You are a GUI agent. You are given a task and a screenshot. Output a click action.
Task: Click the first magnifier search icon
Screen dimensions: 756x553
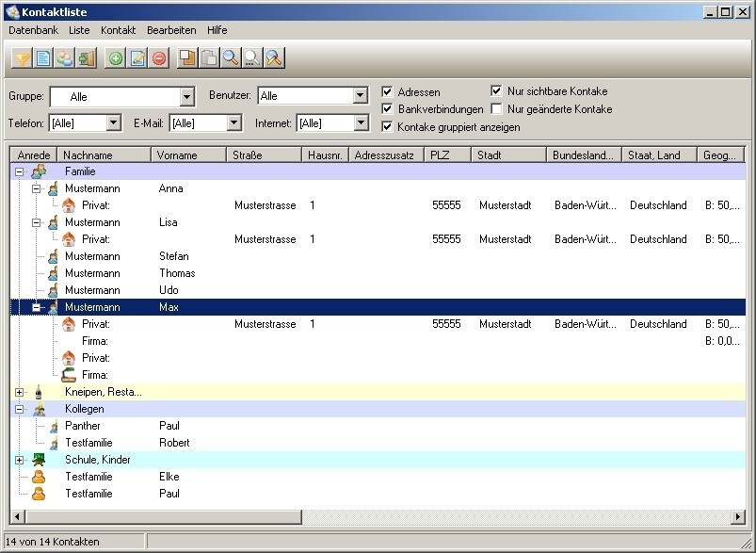(231, 58)
